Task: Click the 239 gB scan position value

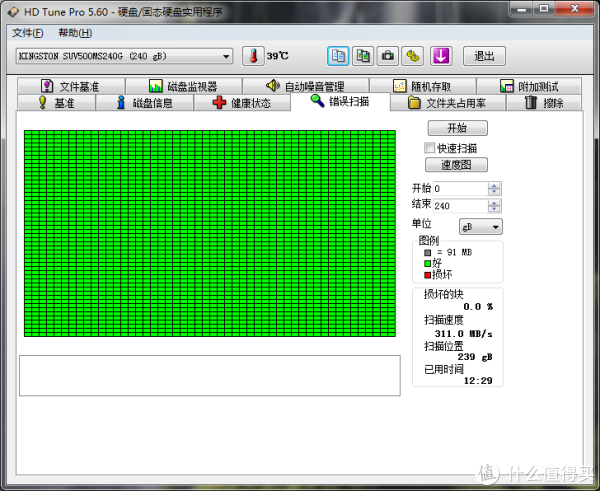Action: (x=475, y=357)
